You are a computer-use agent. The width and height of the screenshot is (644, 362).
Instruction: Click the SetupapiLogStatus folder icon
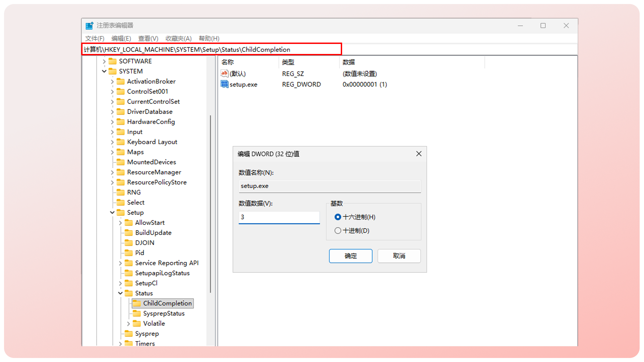129,273
